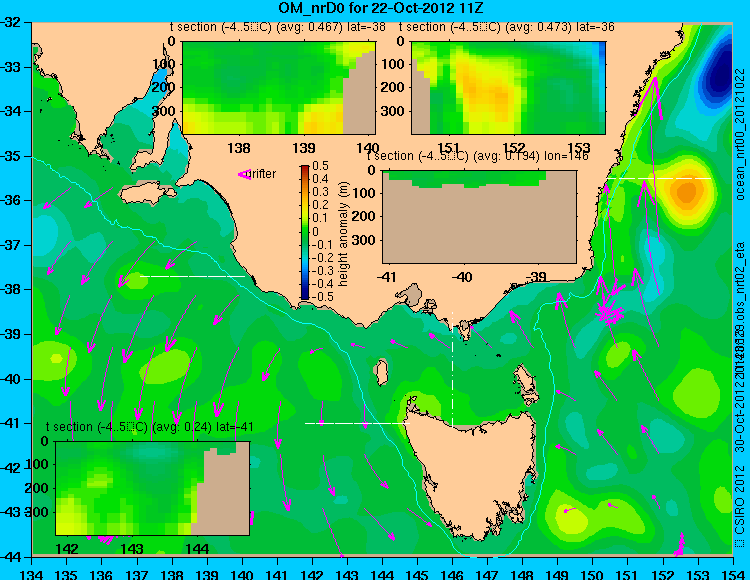Image resolution: width=750 pixels, height=580 pixels.
Task: Click the 152 tick label under the lat=-36 inset
Action: 514,148
